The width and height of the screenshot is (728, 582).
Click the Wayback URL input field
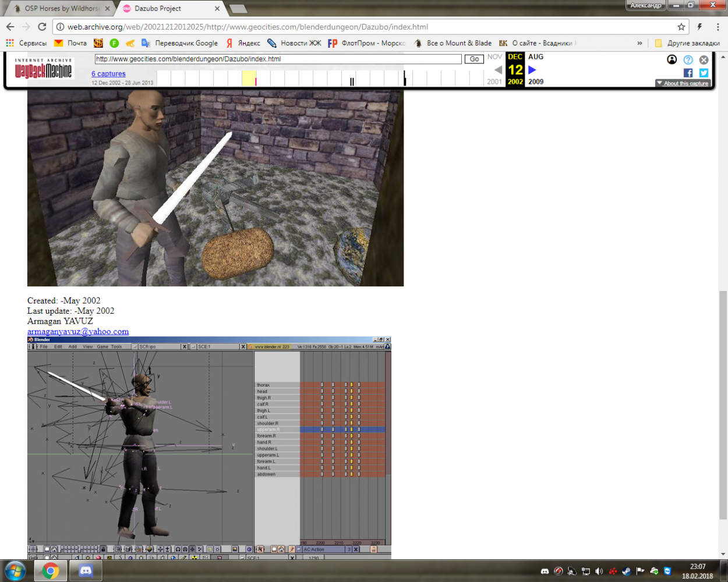[278, 59]
